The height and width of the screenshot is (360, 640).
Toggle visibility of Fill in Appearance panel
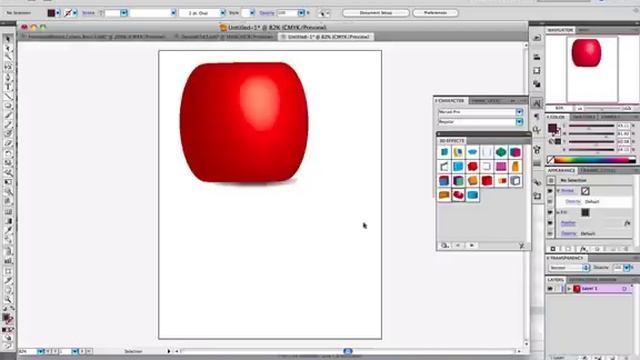550,212
